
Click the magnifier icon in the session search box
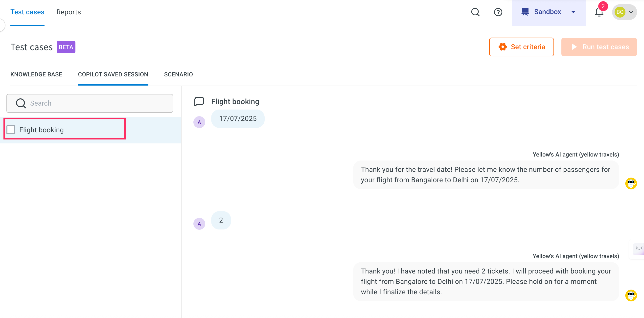pyautogui.click(x=21, y=103)
